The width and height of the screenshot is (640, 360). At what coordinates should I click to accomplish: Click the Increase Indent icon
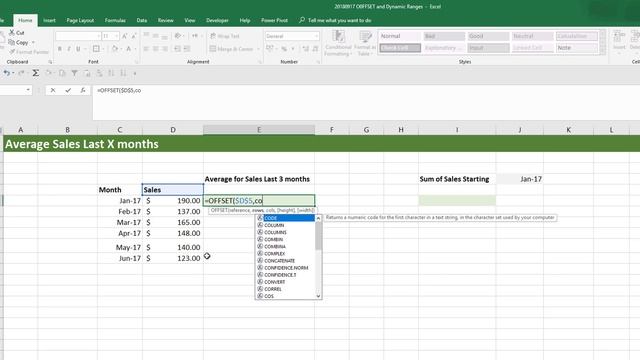point(187,49)
